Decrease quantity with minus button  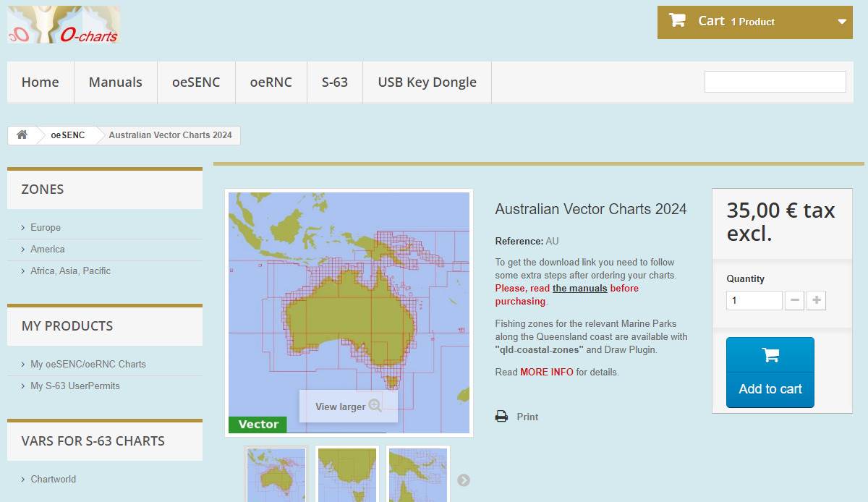(794, 300)
